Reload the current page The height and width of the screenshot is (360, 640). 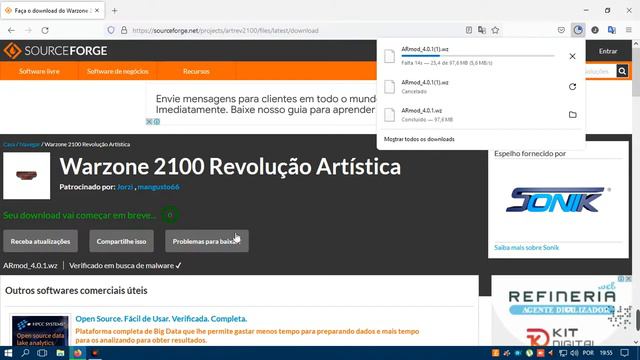[45, 30]
